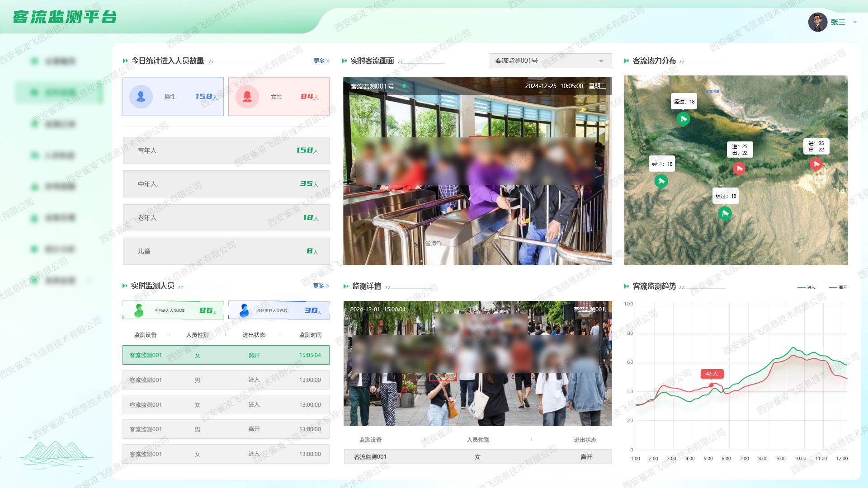Click blue person icon beside 今日离开人员总数
Viewport: 868px width, 488px height.
[244, 310]
